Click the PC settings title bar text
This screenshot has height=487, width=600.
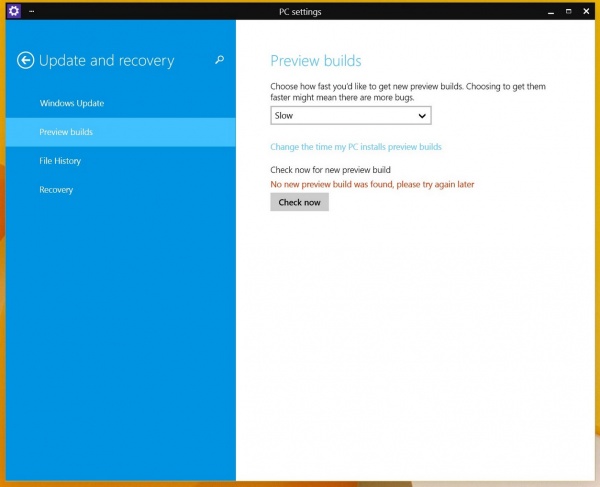(300, 11)
